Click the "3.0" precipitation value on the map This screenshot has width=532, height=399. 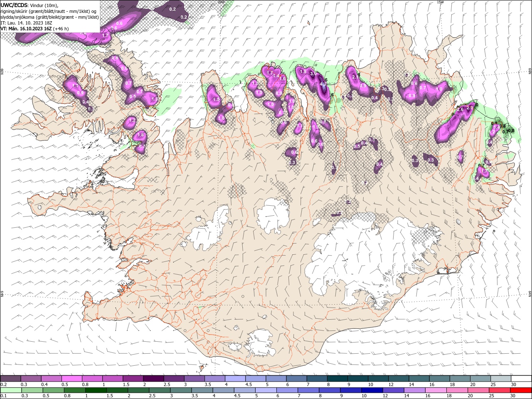[x=313, y=74]
